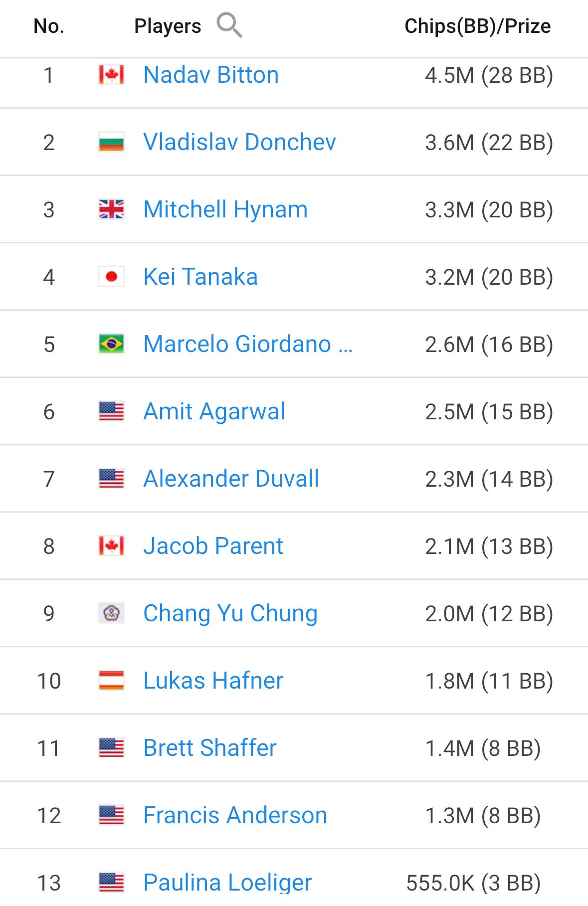This screenshot has width=588, height=906.
Task: Click the flag icon beside Chang Yu Chung
Action: [111, 613]
